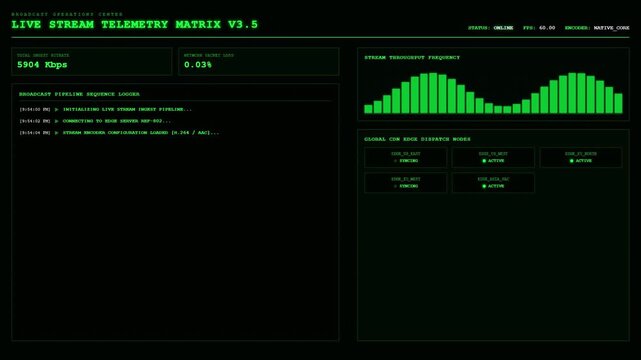Select the top-right active edge node card
641x360 pixels.
tap(581, 157)
